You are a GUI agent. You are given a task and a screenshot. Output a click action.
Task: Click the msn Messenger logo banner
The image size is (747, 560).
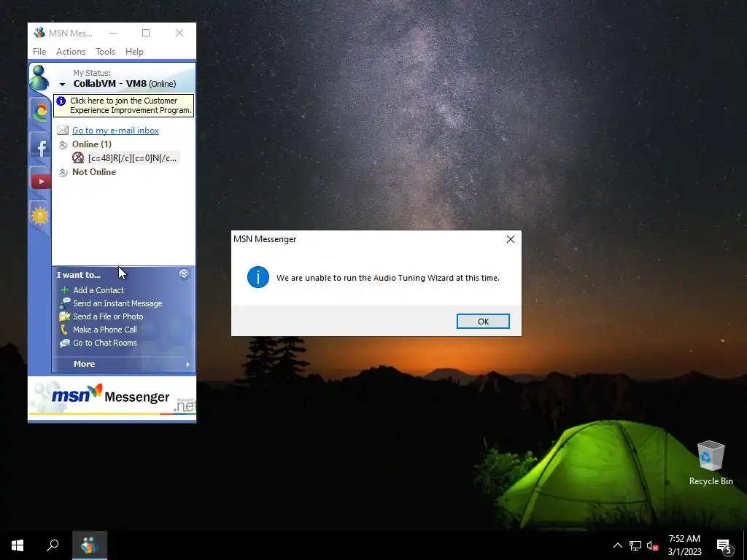coord(112,398)
